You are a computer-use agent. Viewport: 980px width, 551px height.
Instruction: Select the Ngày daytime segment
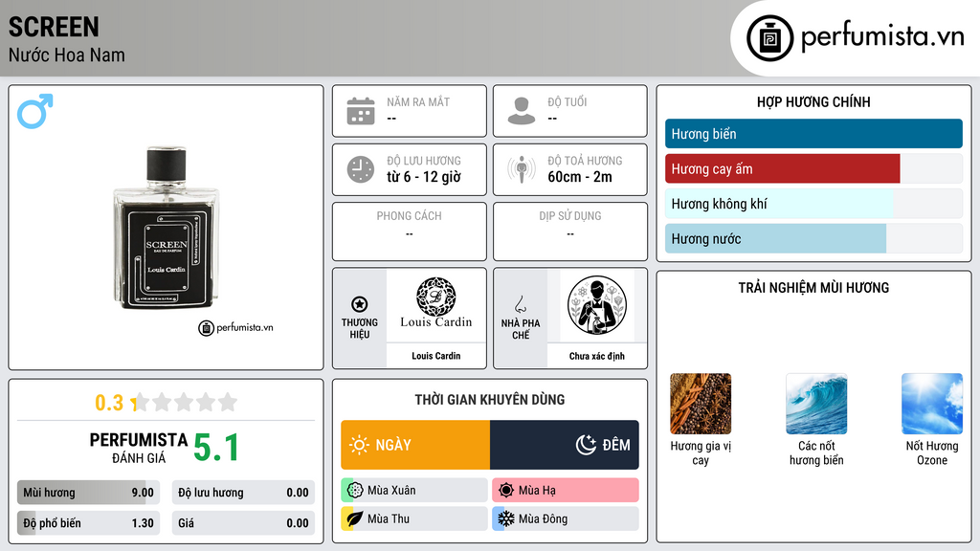pyautogui.click(x=415, y=445)
